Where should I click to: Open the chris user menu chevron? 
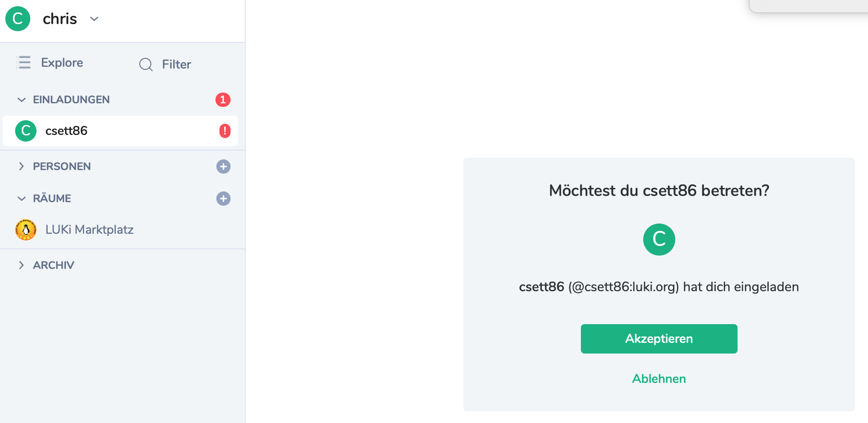[x=94, y=19]
